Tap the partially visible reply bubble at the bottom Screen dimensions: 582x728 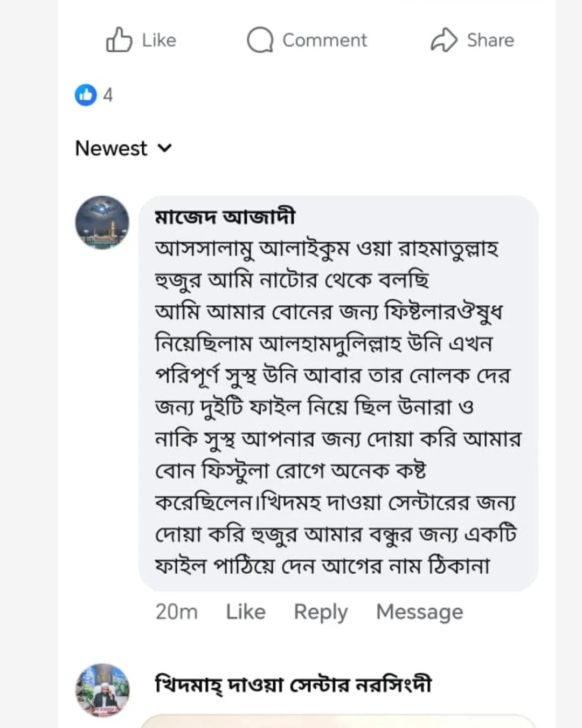[x=338, y=721]
